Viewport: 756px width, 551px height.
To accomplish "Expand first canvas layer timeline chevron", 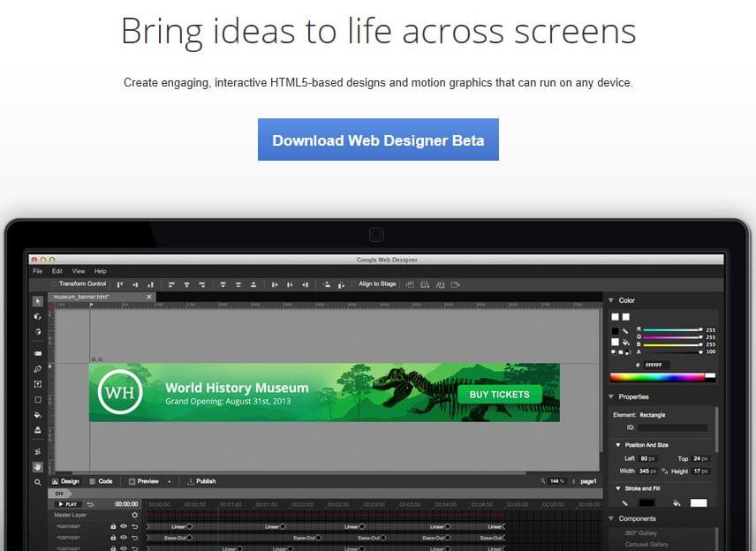I will pyautogui.click(x=148, y=526).
